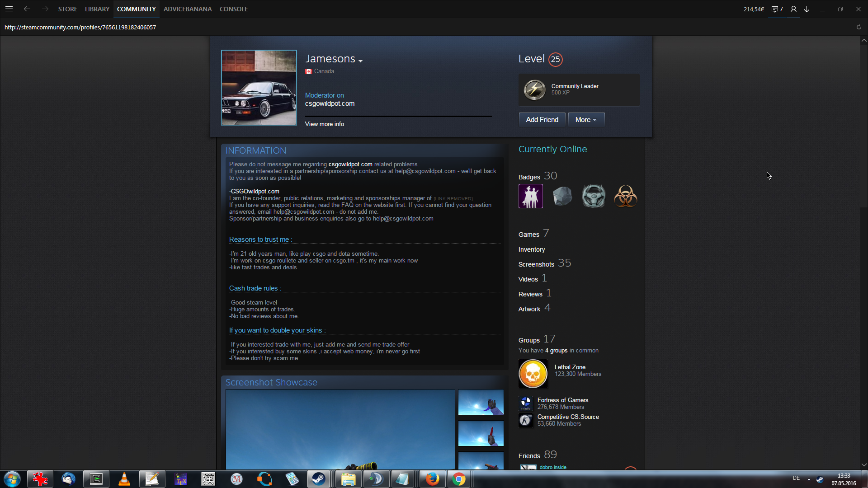Expand View more info
The width and height of the screenshot is (868, 488).
(x=324, y=124)
